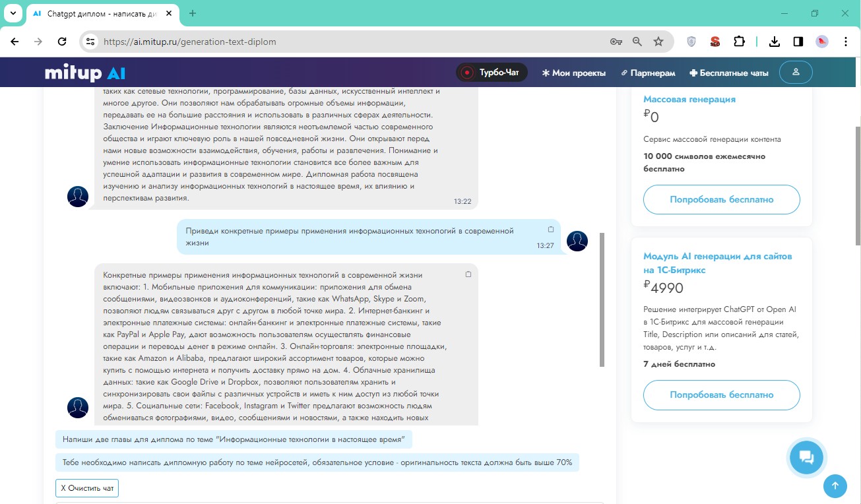
Task: Expand the tab search dropdown arrow
Action: [x=13, y=13]
